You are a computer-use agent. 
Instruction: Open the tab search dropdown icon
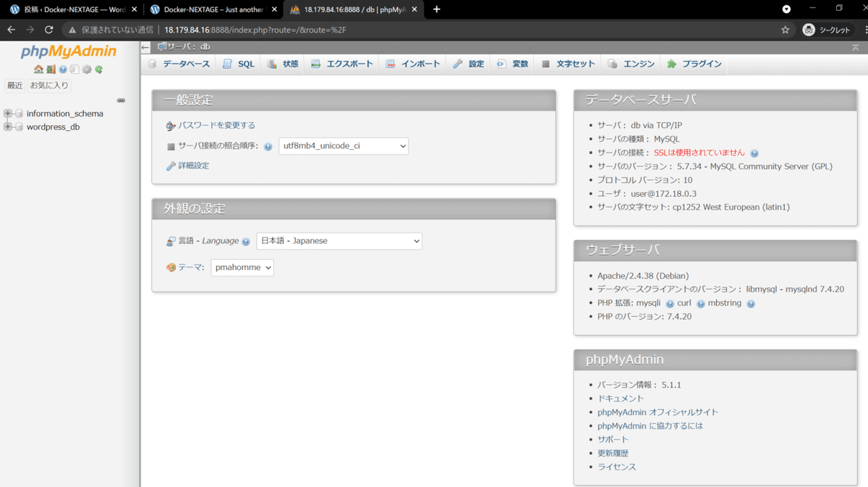(x=786, y=9)
